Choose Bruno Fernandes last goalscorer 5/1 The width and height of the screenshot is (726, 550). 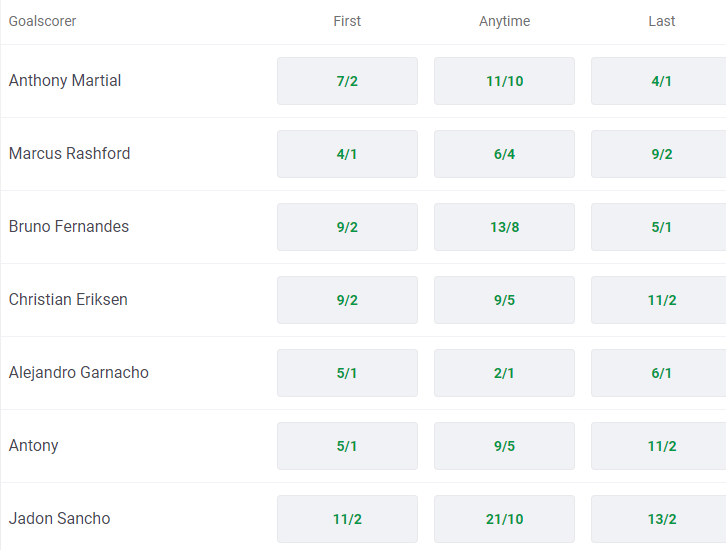660,227
